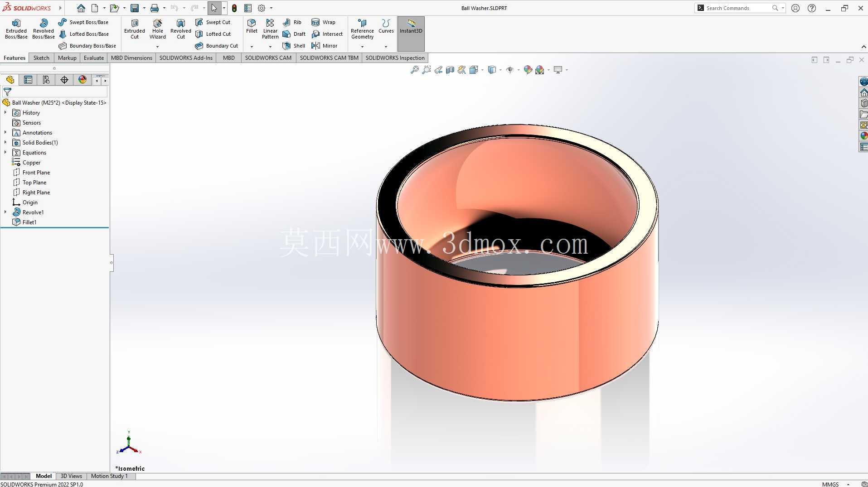Select the Extruded Boss/Base tool
This screenshot has height=487, width=868.
click(16, 29)
